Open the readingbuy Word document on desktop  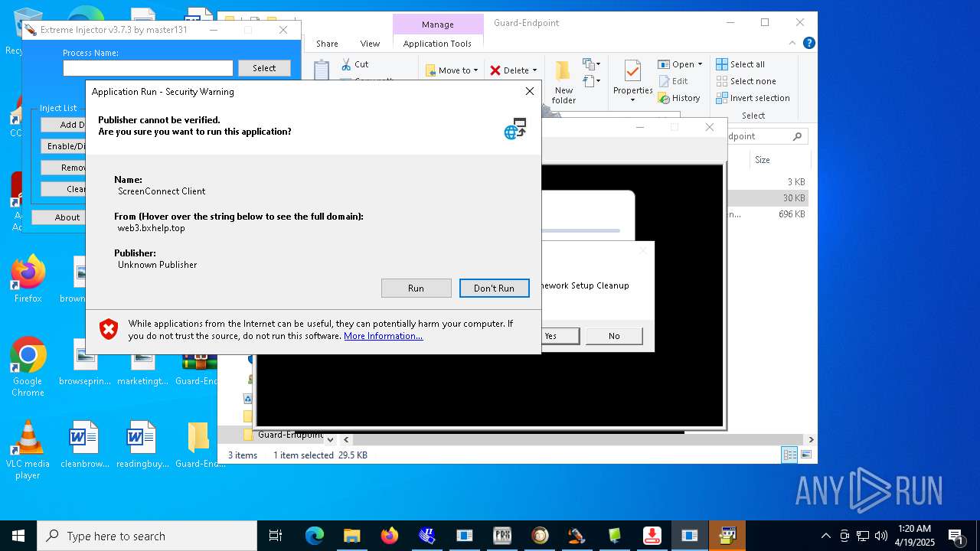tap(142, 444)
